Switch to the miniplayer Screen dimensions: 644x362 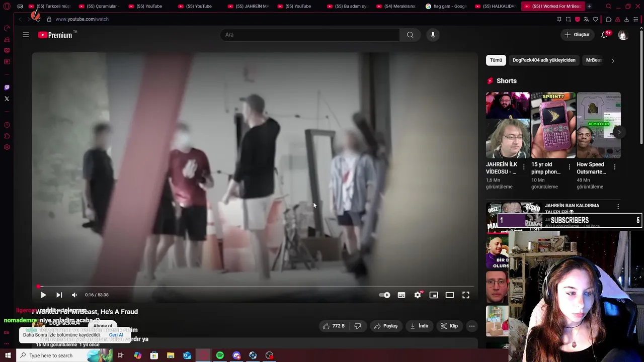tap(434, 295)
